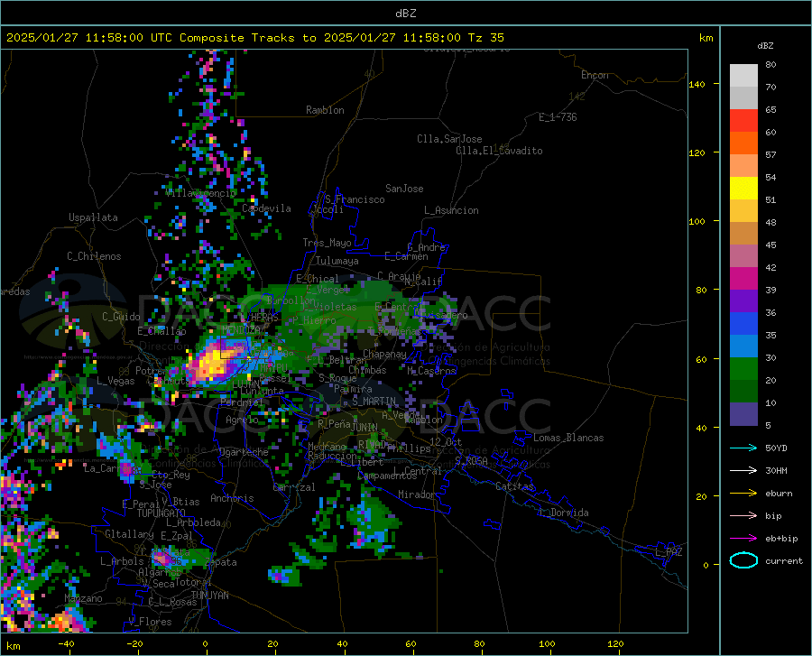The width and height of the screenshot is (812, 656).
Task: Click the Carrizal label
Action: click(x=293, y=487)
